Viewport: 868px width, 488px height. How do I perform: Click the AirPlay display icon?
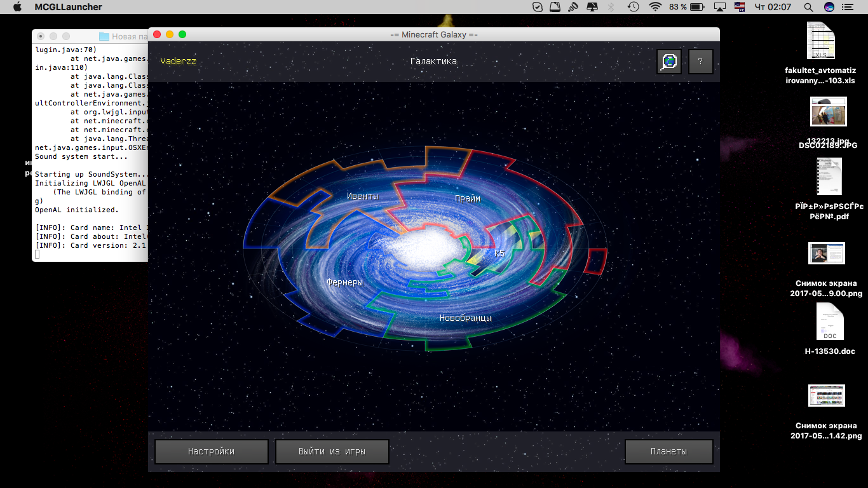point(720,7)
